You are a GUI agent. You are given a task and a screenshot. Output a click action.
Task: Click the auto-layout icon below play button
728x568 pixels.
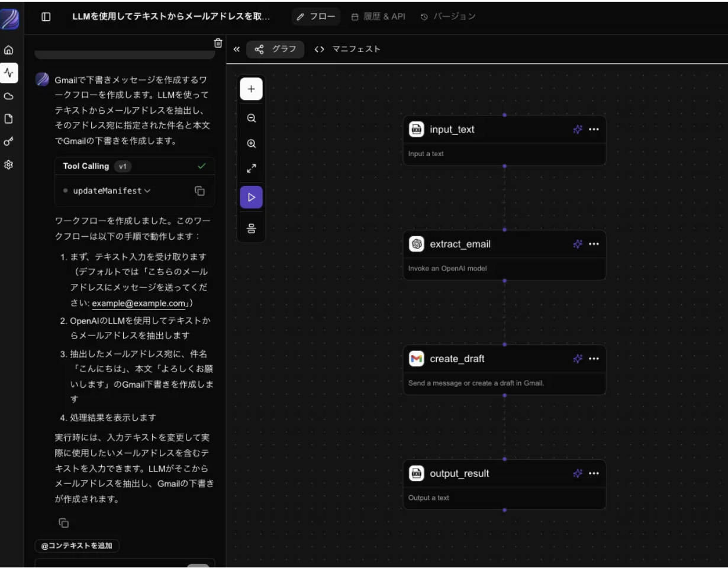tap(251, 228)
